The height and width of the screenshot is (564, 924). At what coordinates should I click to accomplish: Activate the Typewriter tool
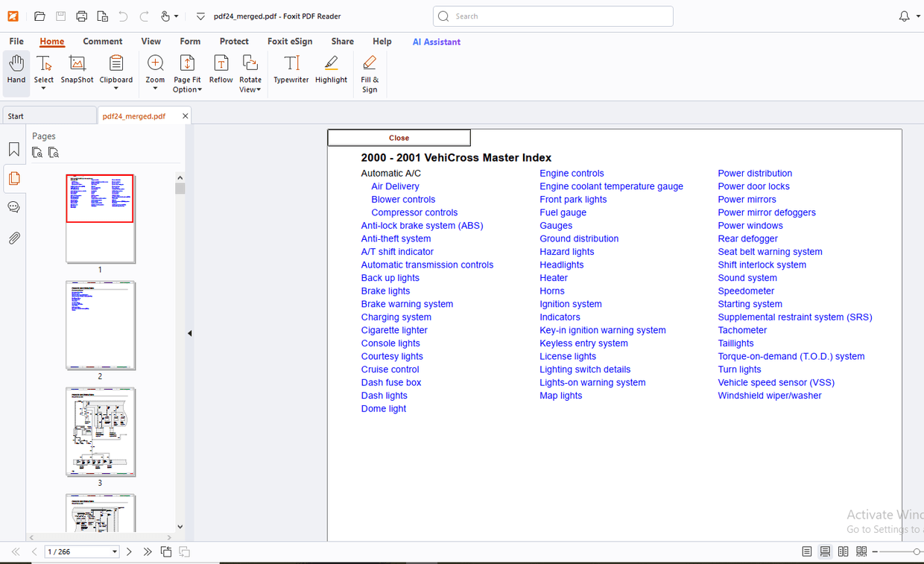291,69
